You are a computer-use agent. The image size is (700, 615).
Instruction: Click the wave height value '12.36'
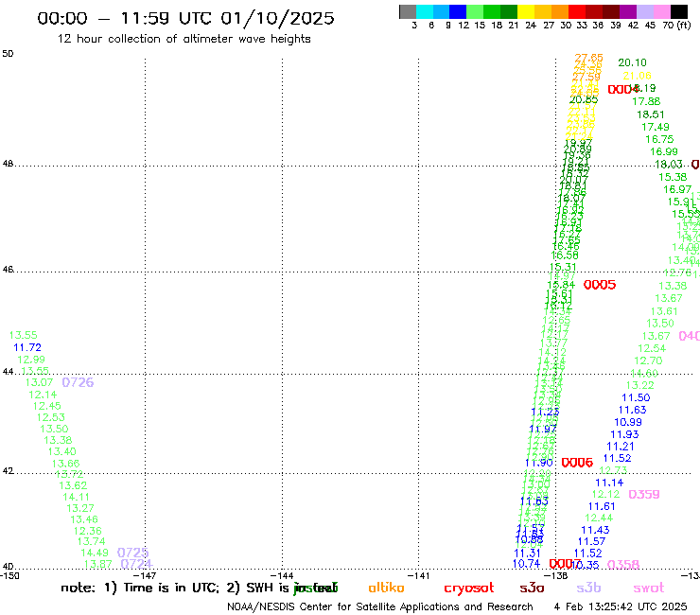click(x=87, y=531)
